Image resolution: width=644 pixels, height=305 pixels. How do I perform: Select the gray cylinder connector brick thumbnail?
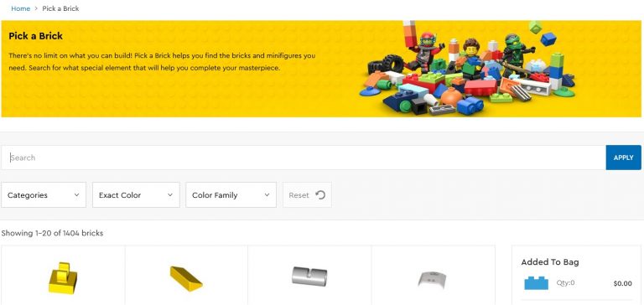point(309,276)
